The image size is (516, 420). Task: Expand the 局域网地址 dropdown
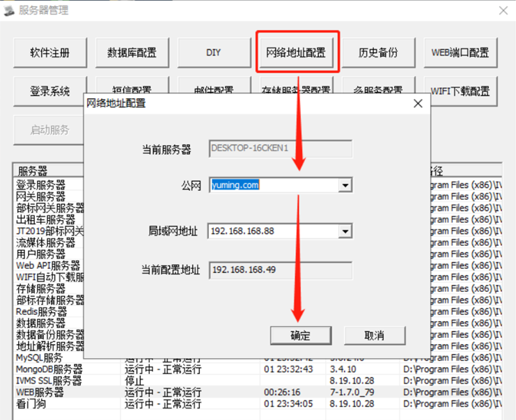[345, 231]
